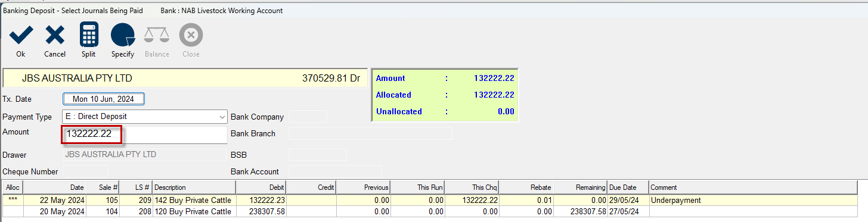Select the Specify pie chart icon
The image size is (868, 222).
click(123, 35)
